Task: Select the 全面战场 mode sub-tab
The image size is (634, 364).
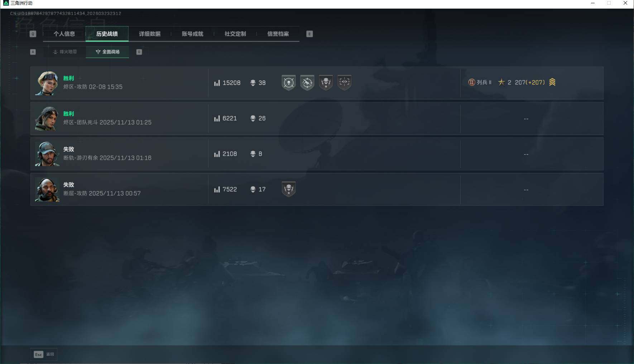Action: pos(107,52)
